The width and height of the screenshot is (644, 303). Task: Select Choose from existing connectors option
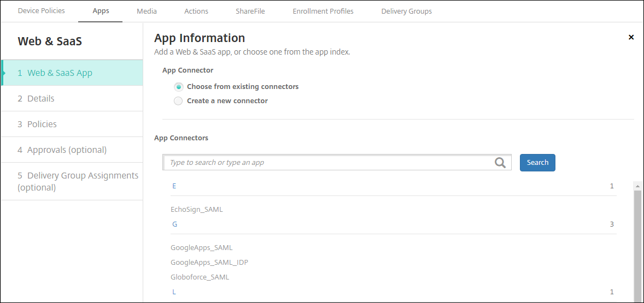coord(178,87)
